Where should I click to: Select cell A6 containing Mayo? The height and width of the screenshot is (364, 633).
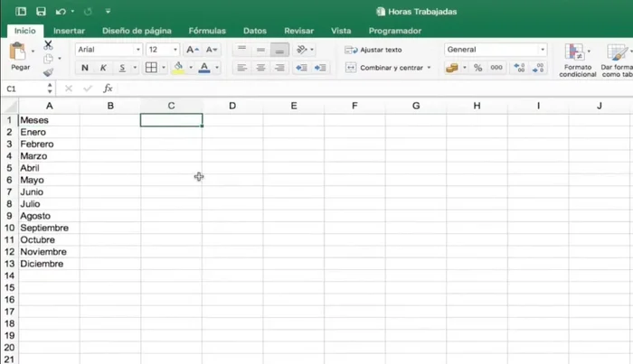[49, 180]
